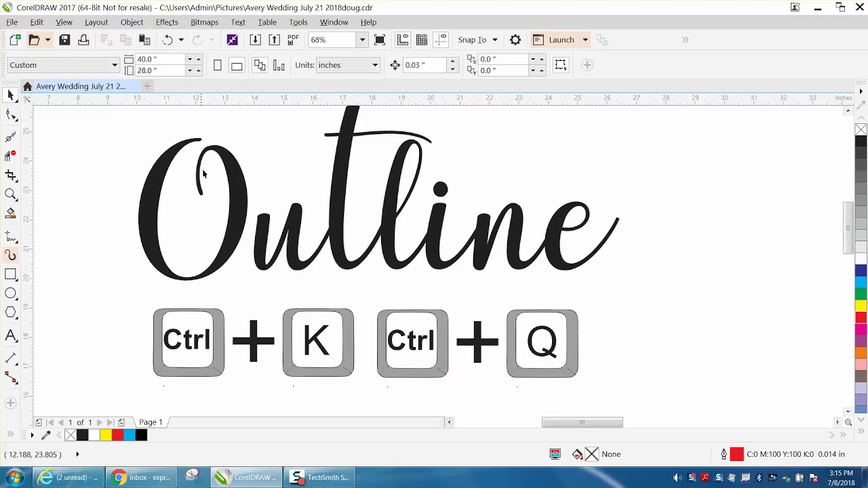Click the Full-screen preview icon
Viewport: 868px width, 488px height.
[380, 40]
